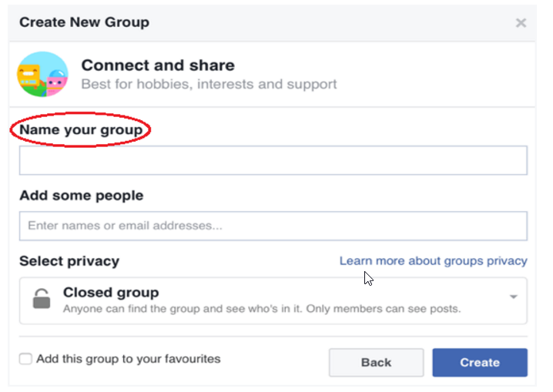Select the Connect and share title
The height and width of the screenshot is (392, 553).
coord(158,65)
